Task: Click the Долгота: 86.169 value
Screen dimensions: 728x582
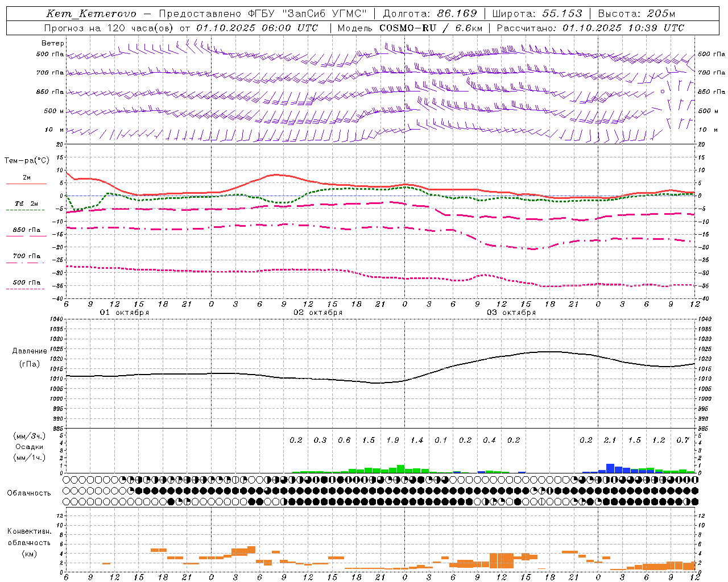Action: coord(430,14)
